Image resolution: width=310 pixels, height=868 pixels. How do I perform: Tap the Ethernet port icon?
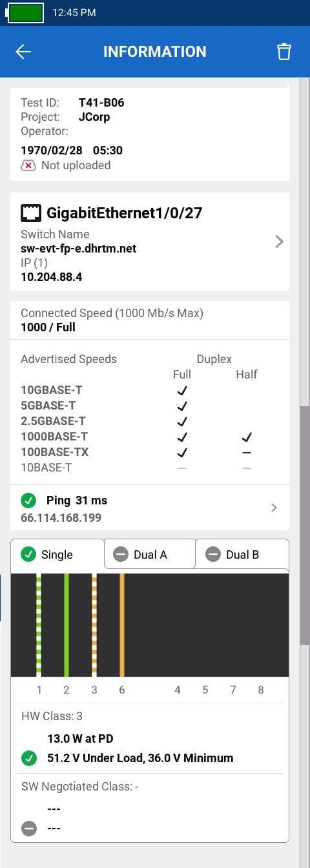click(x=30, y=212)
